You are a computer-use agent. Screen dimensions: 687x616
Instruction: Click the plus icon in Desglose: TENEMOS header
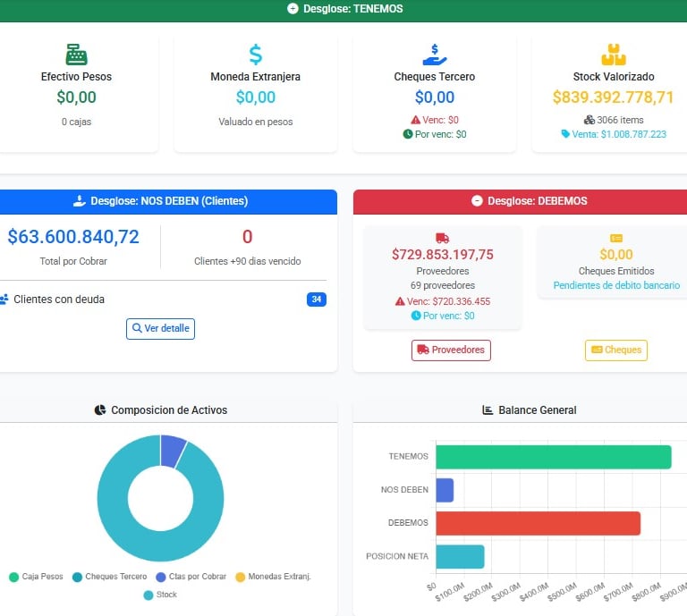tap(293, 8)
